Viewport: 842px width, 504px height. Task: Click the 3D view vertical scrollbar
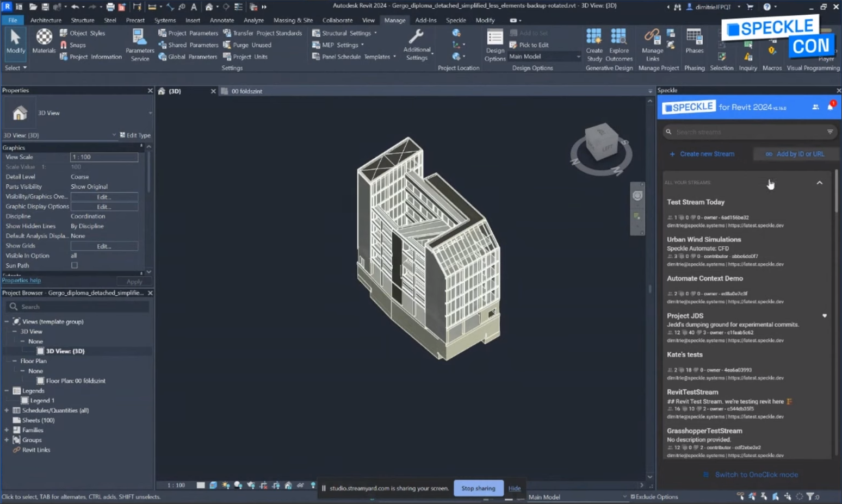tap(649, 290)
